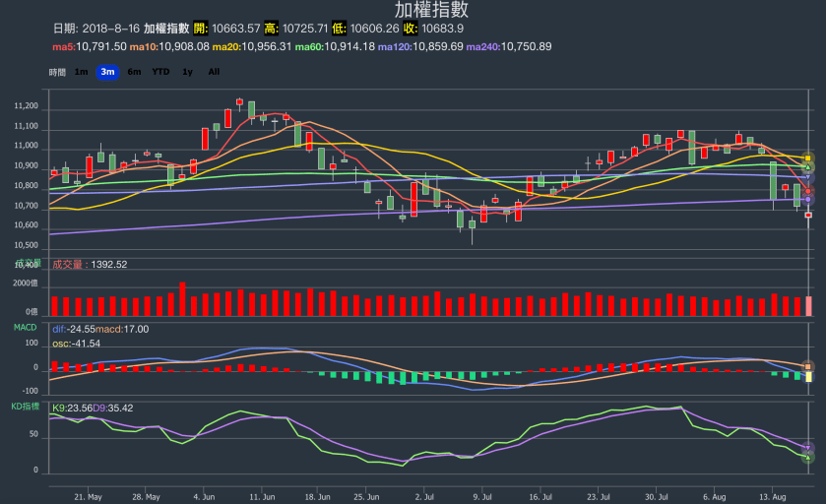The image size is (826, 504).
Task: Click the red ma5 end marker on chart
Action: click(x=808, y=190)
